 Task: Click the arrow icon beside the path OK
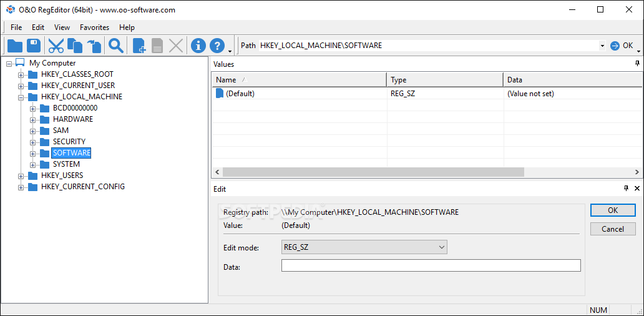pos(615,46)
